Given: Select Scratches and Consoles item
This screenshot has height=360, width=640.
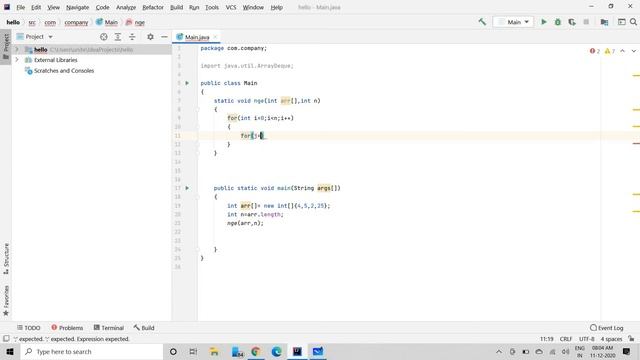Looking at the screenshot, I should pos(60,71).
